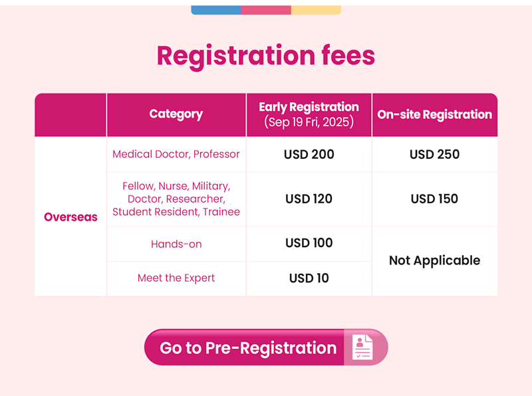Screen dimensions: 532x396
Task: Click the registration form document icon
Action: point(362,347)
